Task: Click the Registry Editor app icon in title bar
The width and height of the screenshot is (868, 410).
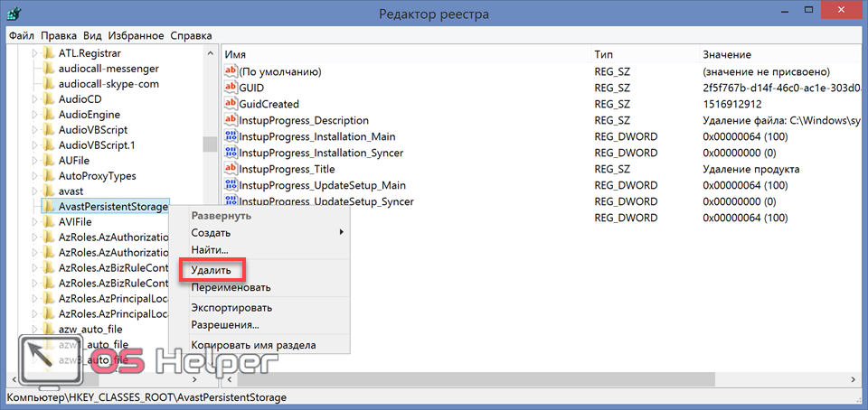Action: click(x=15, y=12)
